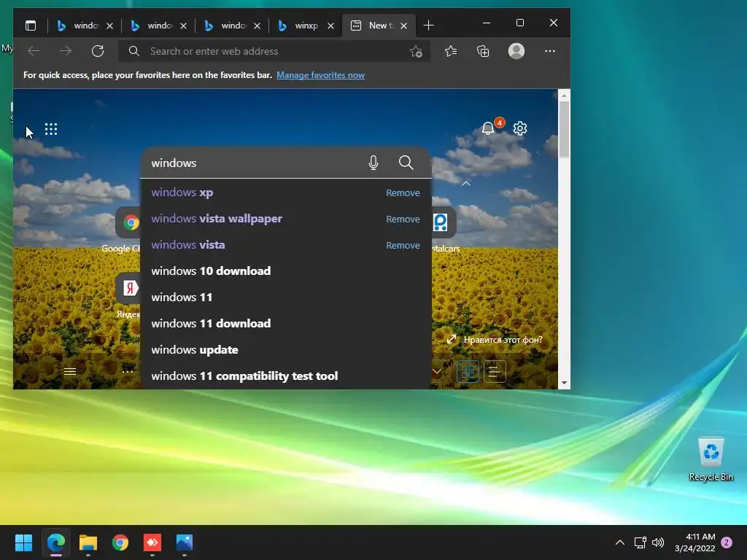Click the page vertical scrollbar thumb
Image resolution: width=747 pixels, height=560 pixels.
[x=564, y=129]
